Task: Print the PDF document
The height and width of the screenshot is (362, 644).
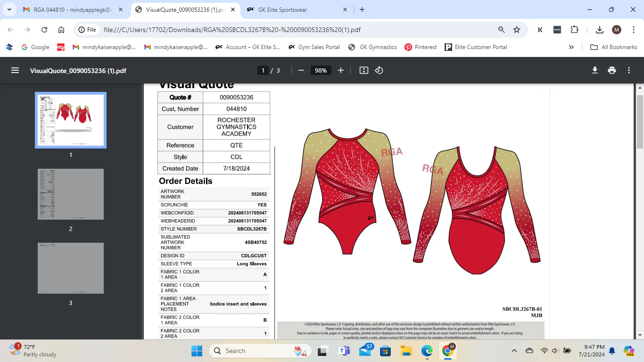Action: click(612, 70)
